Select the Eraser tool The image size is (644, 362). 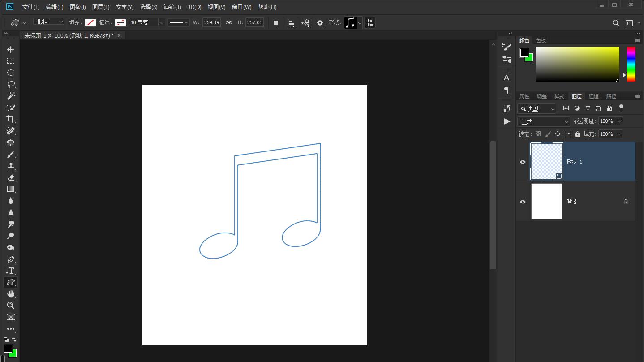pyautogui.click(x=11, y=177)
